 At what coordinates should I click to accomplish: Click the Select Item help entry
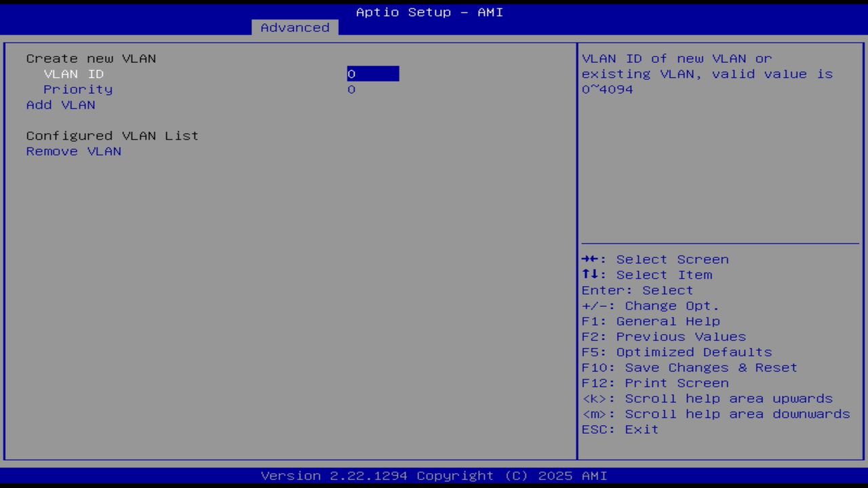647,274
